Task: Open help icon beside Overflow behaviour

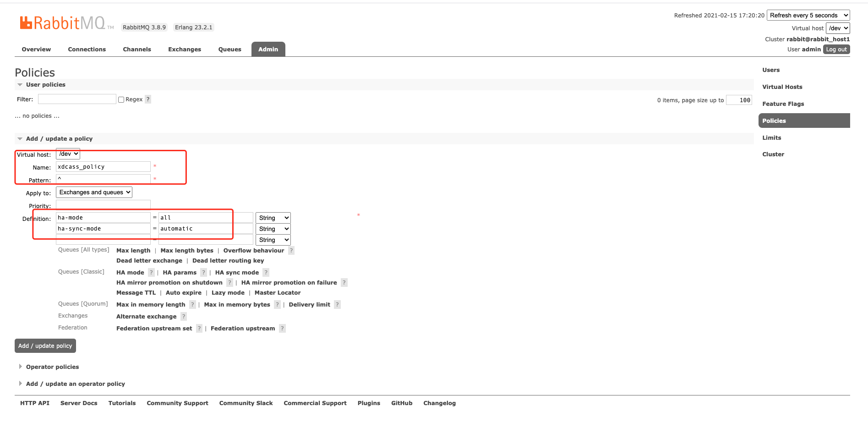Action: point(291,251)
